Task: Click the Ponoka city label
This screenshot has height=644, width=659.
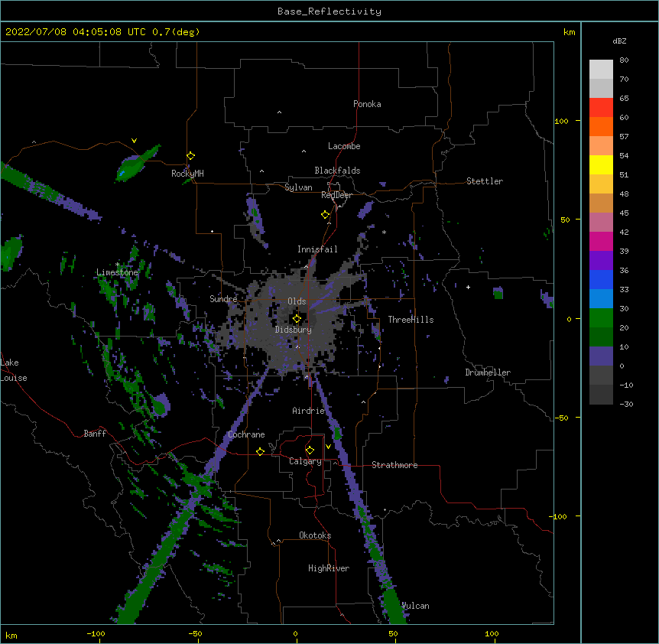Action: [x=367, y=104]
